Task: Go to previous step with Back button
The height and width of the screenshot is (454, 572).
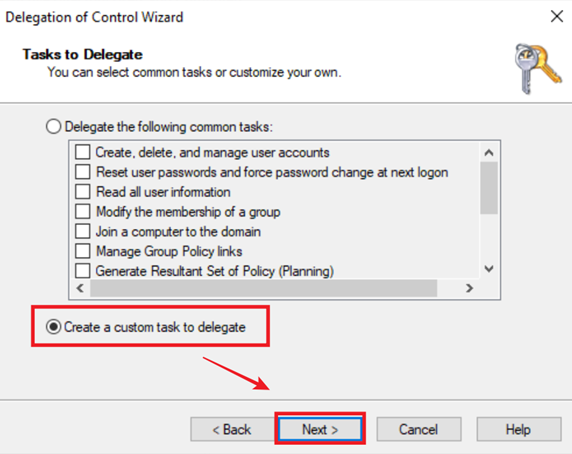Action: pyautogui.click(x=232, y=429)
